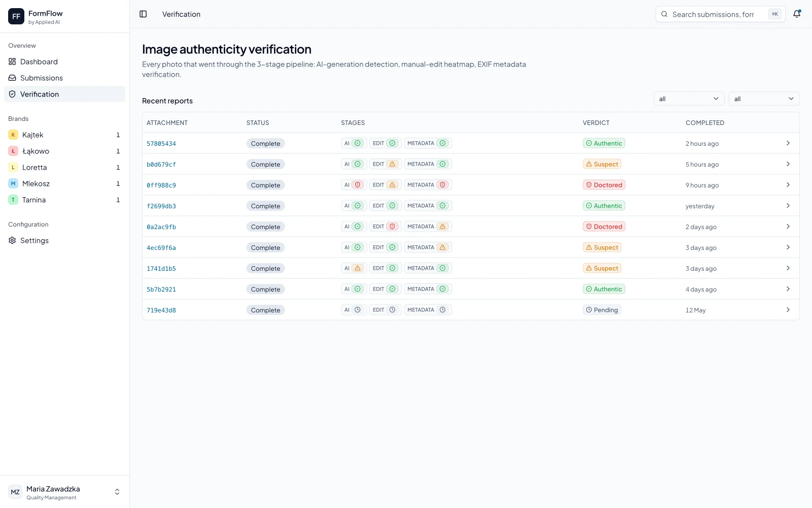This screenshot has height=508, width=812.
Task: Click the '12 May' completed date
Action: 695,310
